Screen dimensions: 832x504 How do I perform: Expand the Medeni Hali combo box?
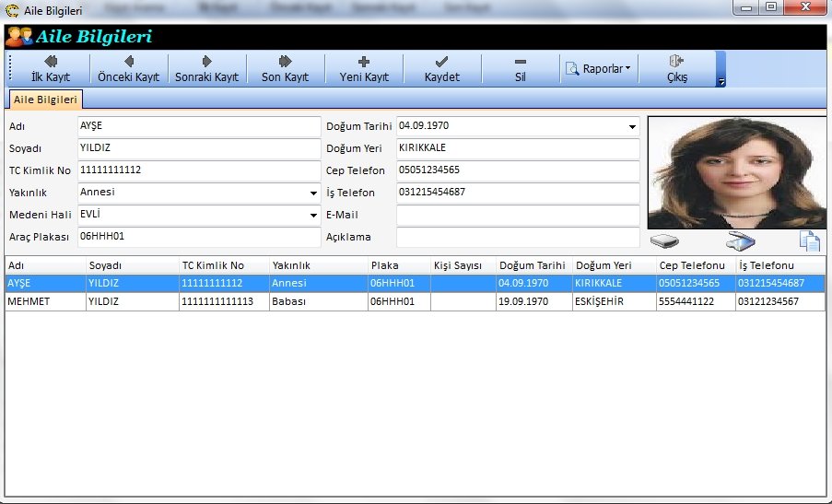point(313,216)
